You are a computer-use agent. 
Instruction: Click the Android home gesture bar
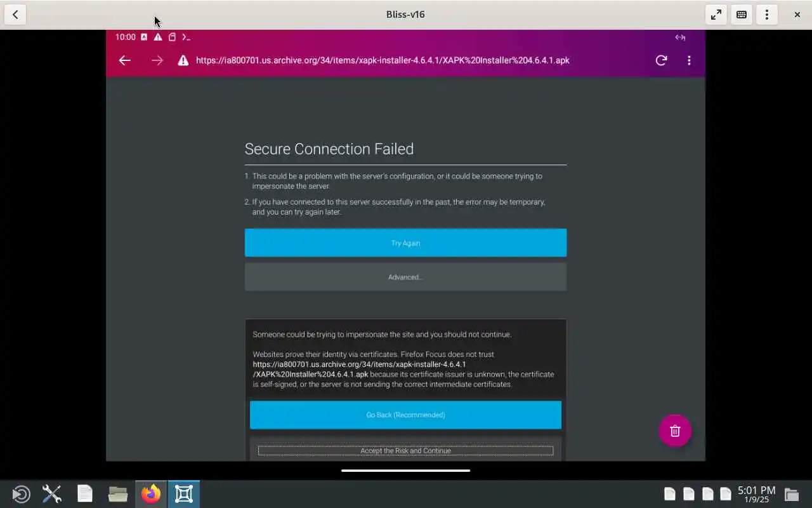pos(405,471)
